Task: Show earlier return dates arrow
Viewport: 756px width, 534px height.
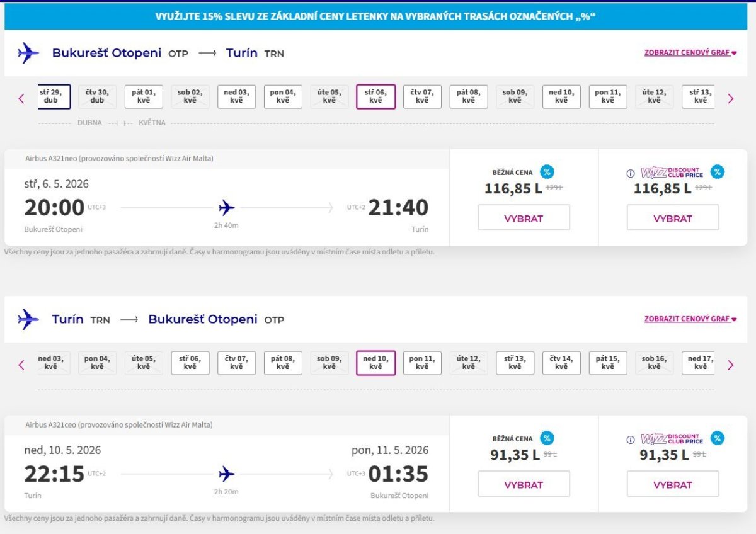Action: click(x=21, y=365)
